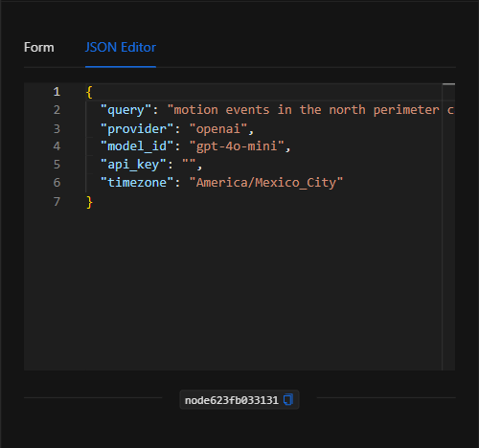The height and width of the screenshot is (448, 479).
Task: Click the opening brace on line 1
Action: tap(89, 92)
